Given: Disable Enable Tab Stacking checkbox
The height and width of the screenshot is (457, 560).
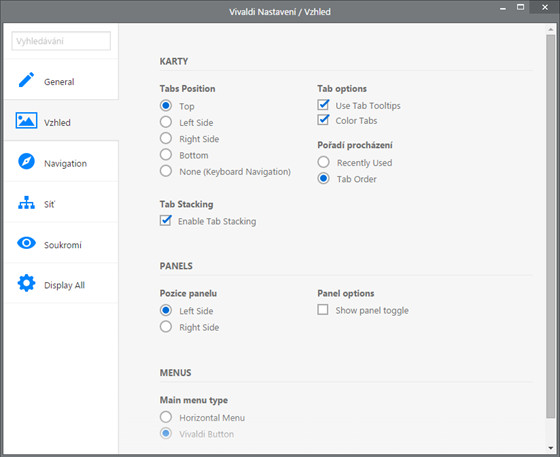Looking at the screenshot, I should (165, 220).
